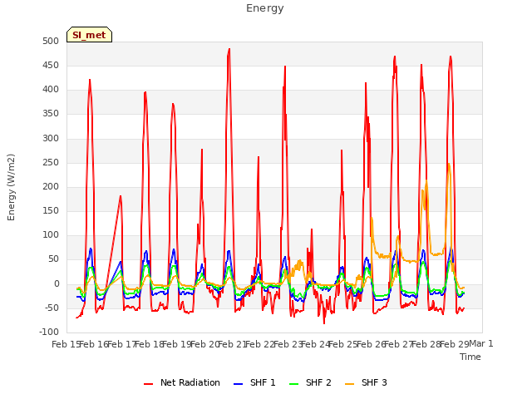Click the Net Radiation legend label
This screenshot has width=532, height=399.
[x=190, y=382]
